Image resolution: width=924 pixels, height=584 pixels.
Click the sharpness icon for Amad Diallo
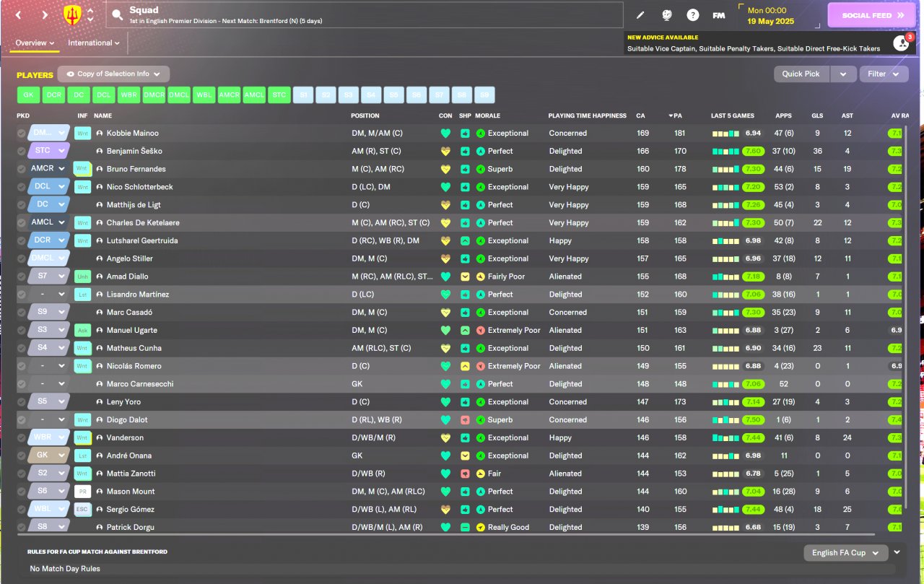(465, 276)
